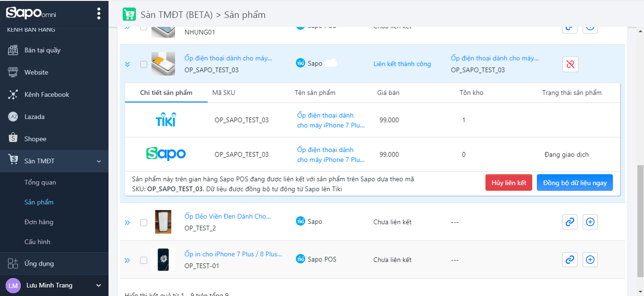Open the three-dot menu beside Sapo logo
The width and height of the screenshot is (644, 296).
[x=99, y=13]
